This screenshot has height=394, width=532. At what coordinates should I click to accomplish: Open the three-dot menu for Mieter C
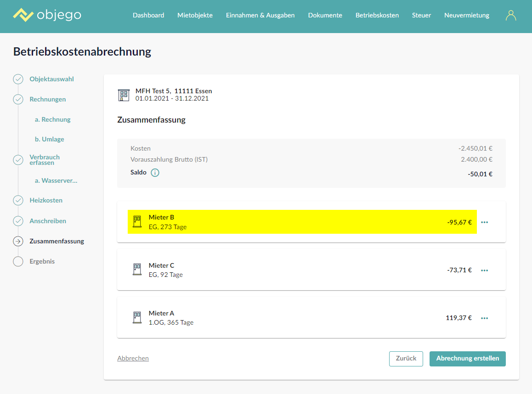484,270
